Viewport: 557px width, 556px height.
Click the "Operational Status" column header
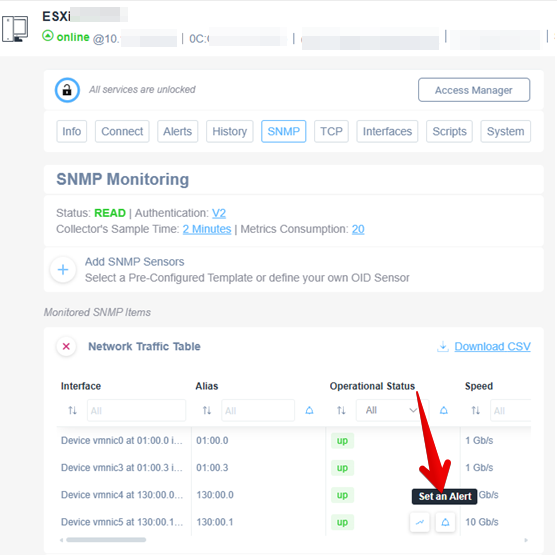372,386
